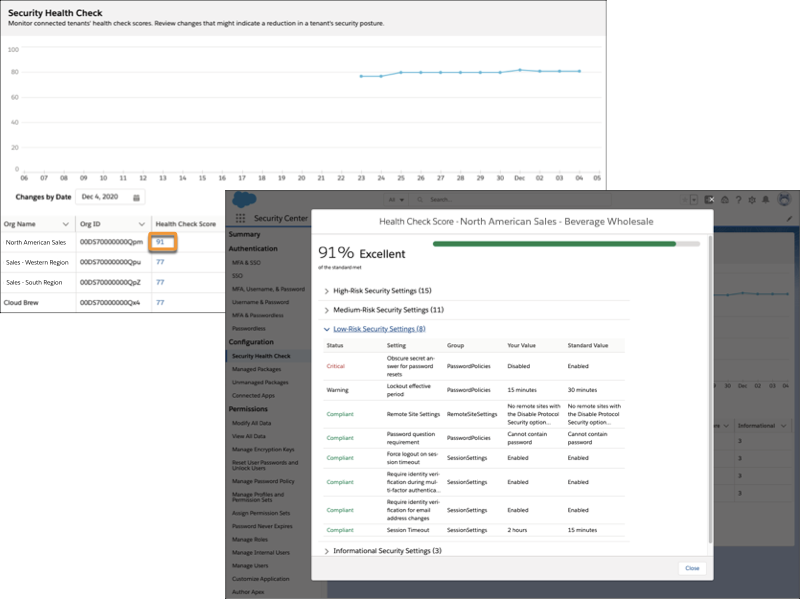The height and width of the screenshot is (599, 800).
Task: Click the Remote Site Settings row
Action: [474, 414]
